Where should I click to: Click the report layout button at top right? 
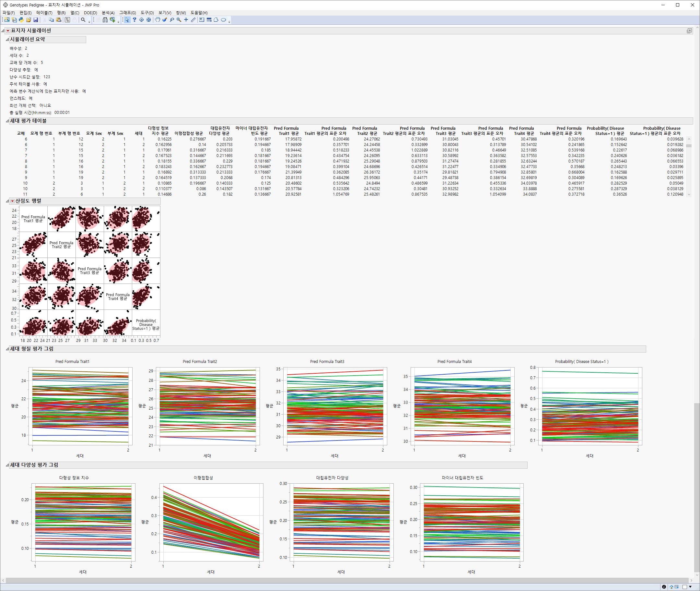pos(689,30)
